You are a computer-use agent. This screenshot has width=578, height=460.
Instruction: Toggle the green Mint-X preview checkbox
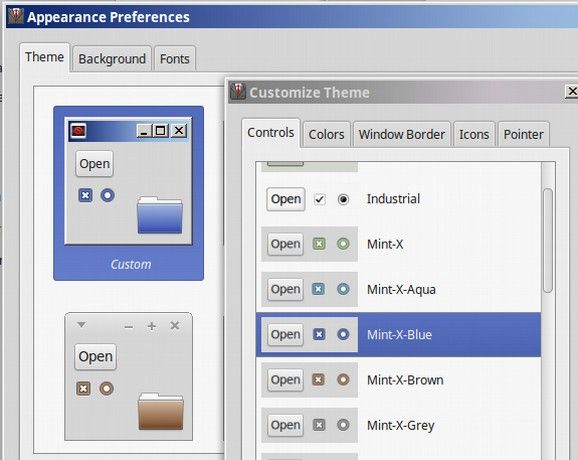tap(319, 244)
